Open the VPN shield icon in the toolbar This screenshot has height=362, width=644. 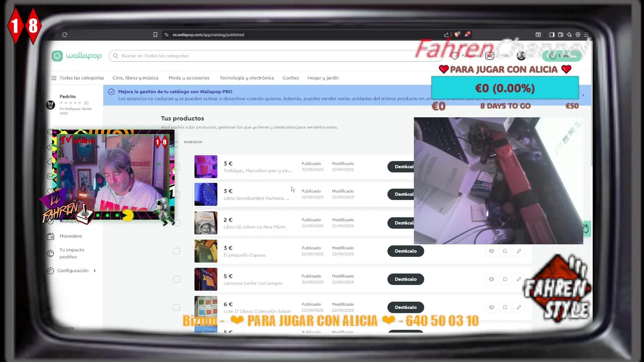pos(578,35)
